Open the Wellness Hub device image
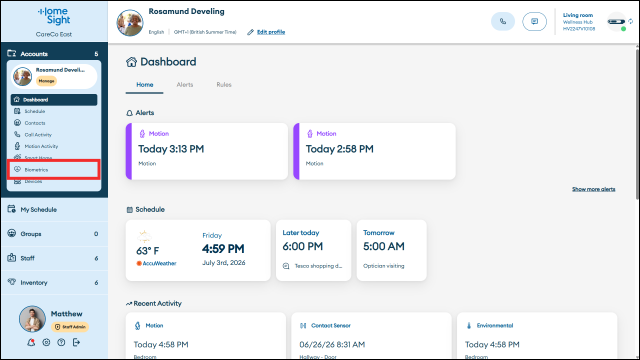 coord(616,22)
